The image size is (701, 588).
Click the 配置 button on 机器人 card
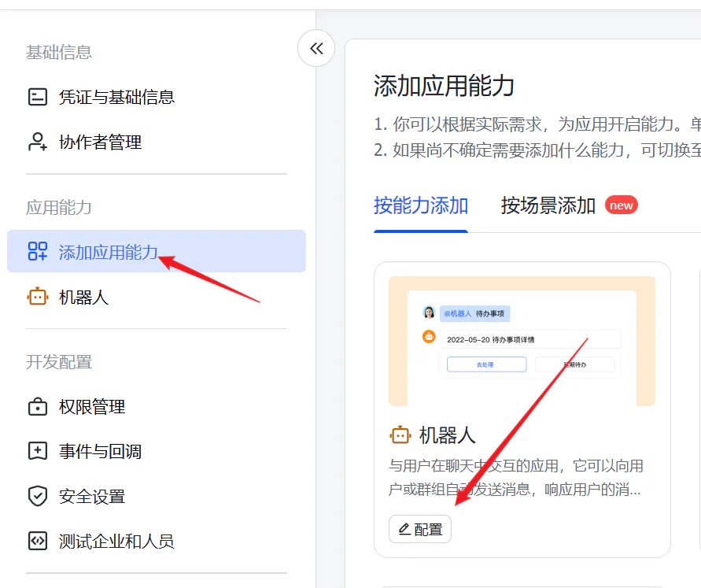click(420, 530)
